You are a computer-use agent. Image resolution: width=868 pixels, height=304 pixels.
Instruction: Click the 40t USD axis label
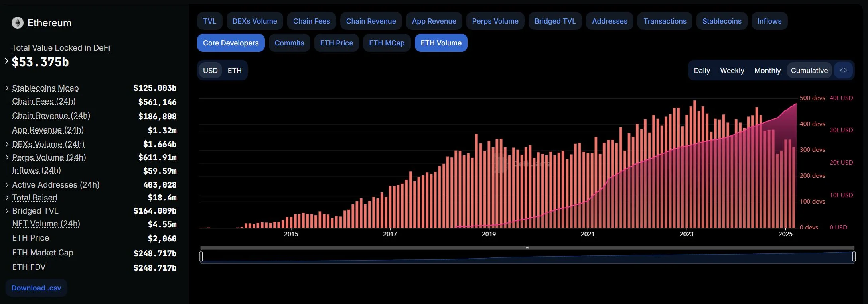coord(841,98)
